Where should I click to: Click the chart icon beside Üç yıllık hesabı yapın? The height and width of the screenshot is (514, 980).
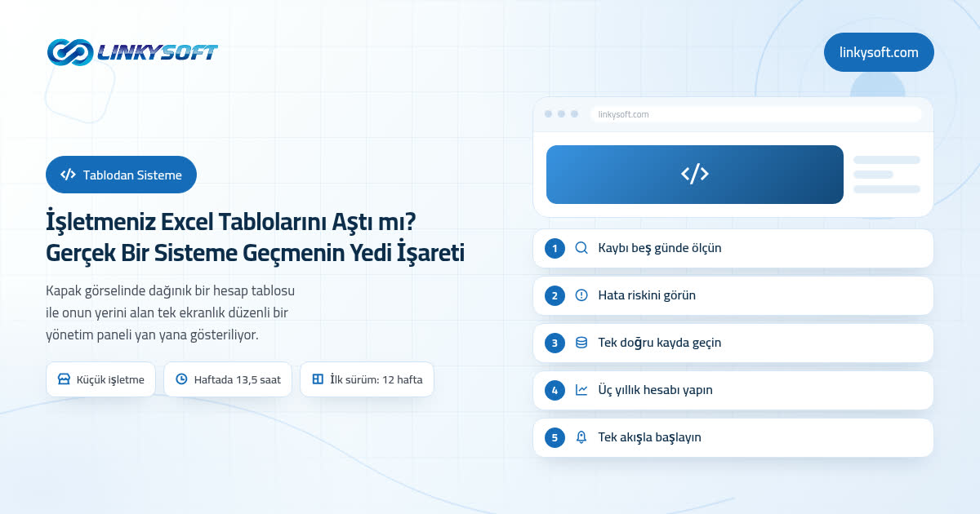[581, 390]
